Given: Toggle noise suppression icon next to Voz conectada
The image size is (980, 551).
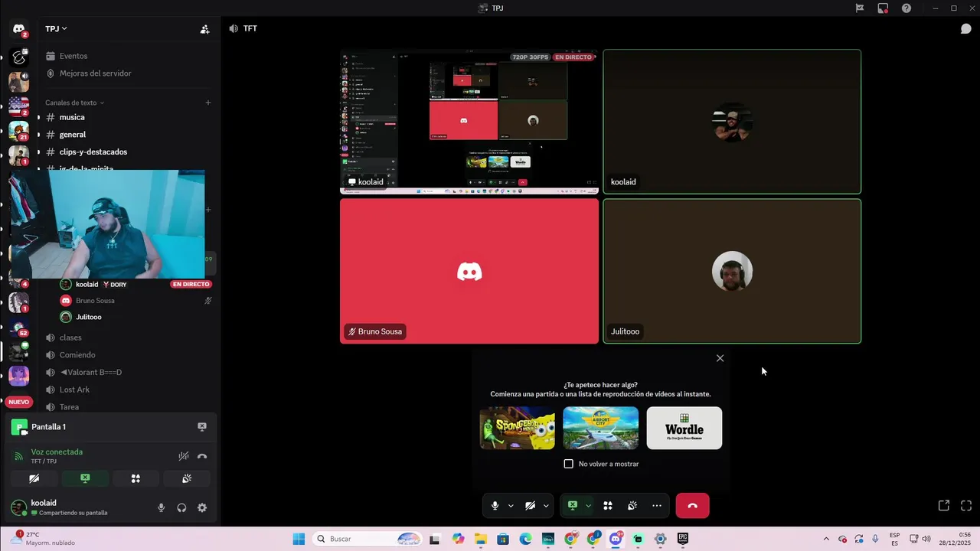Looking at the screenshot, I should pos(184,456).
